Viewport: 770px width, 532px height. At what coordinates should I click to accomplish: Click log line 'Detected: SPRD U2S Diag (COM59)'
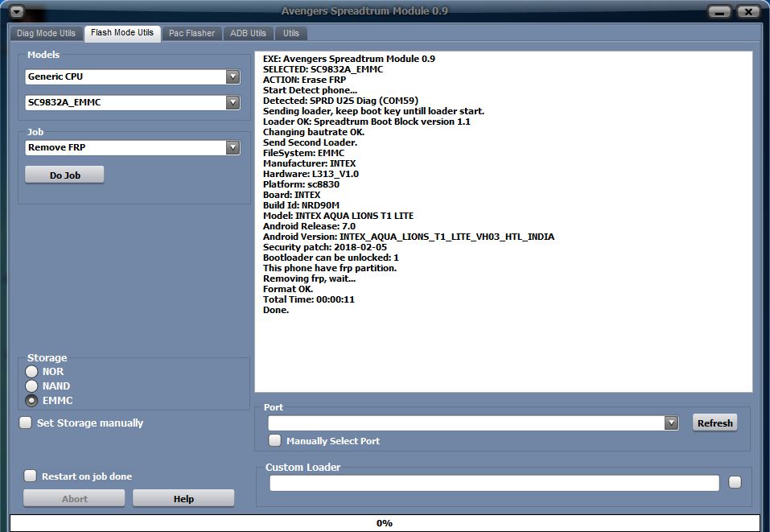click(341, 101)
